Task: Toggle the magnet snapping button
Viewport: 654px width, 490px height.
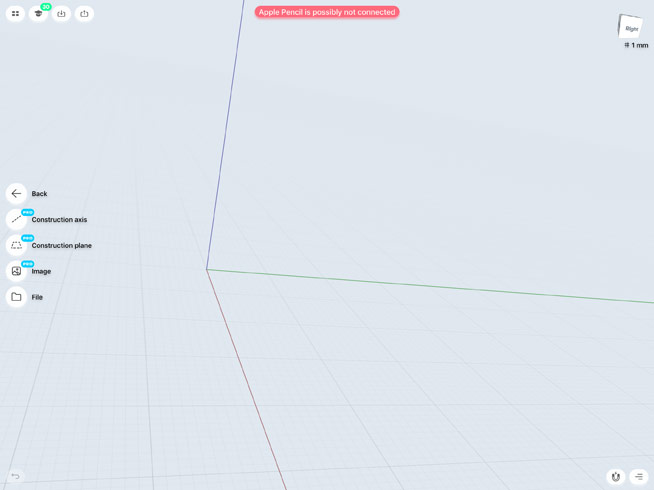Action: 616,477
